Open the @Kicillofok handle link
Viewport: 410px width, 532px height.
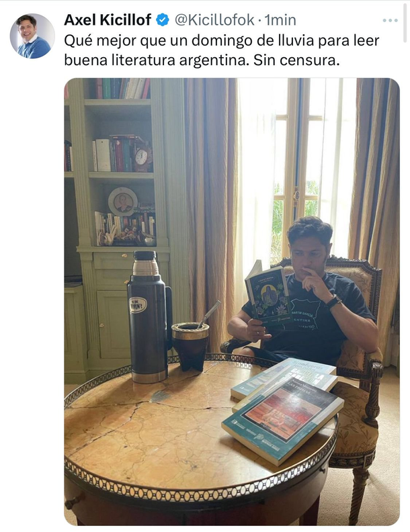click(214, 20)
